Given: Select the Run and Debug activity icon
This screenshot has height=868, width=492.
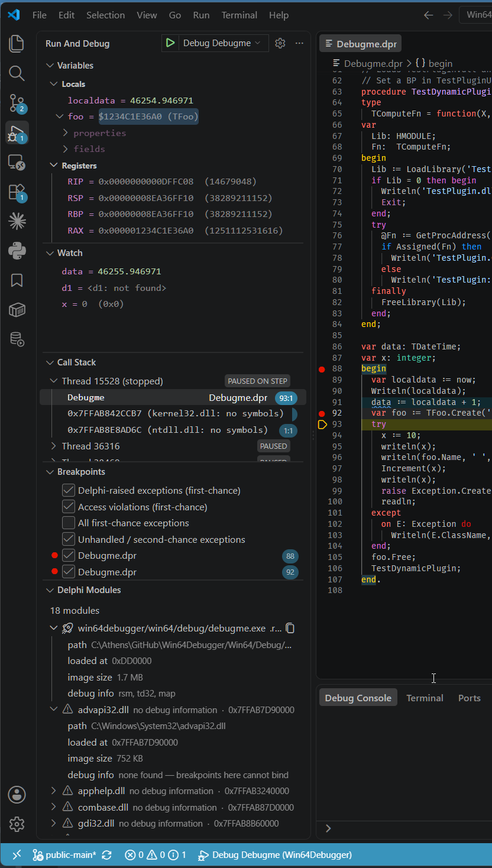Looking at the screenshot, I should click(x=17, y=134).
